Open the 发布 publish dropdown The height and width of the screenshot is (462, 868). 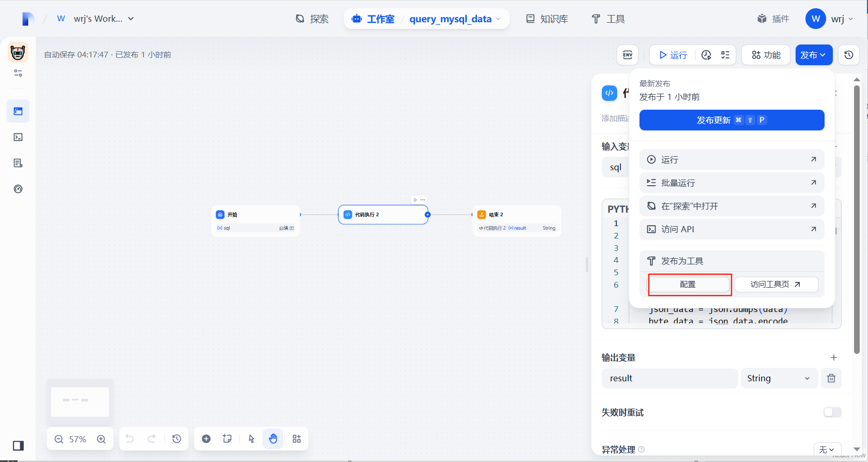point(814,55)
